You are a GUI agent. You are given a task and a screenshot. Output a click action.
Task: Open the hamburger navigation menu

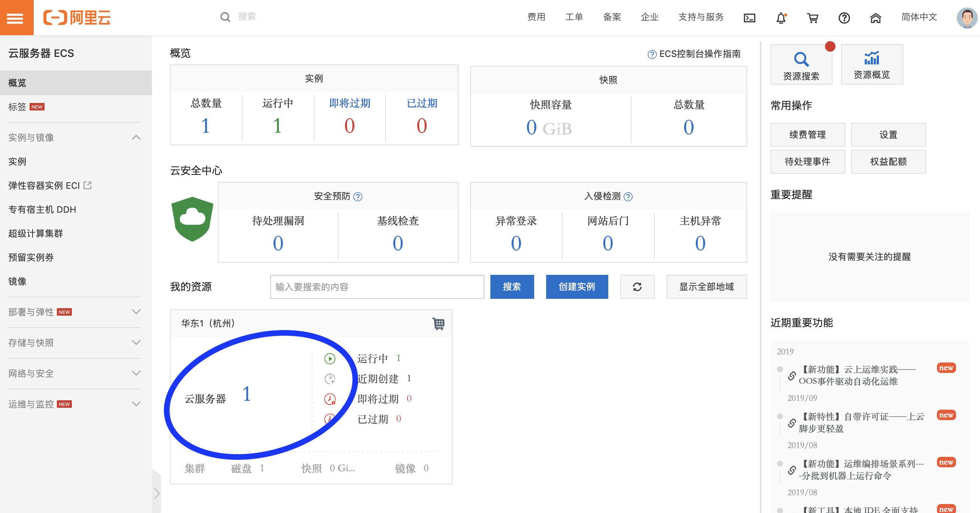(16, 18)
